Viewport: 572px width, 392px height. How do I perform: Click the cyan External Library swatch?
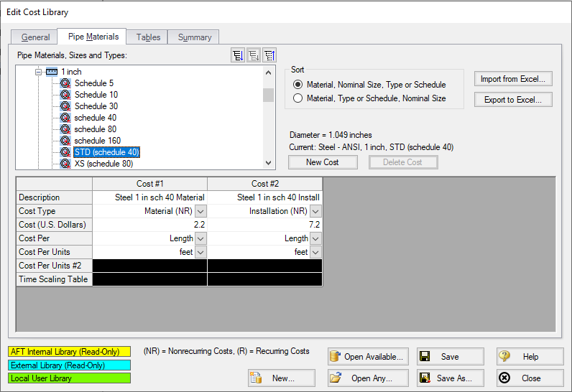(69, 365)
